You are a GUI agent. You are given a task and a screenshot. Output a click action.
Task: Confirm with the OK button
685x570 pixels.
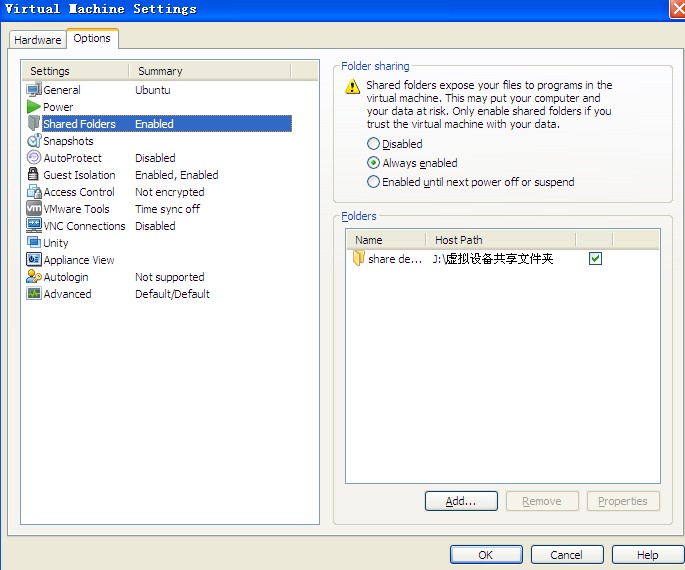tap(486, 555)
